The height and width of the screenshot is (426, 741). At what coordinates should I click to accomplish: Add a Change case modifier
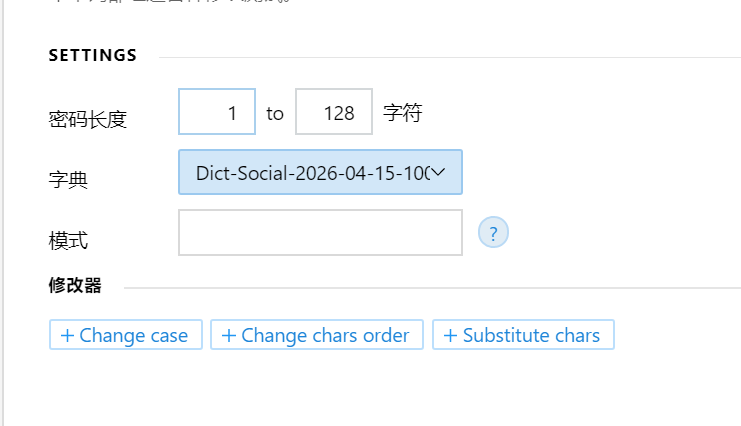[126, 335]
